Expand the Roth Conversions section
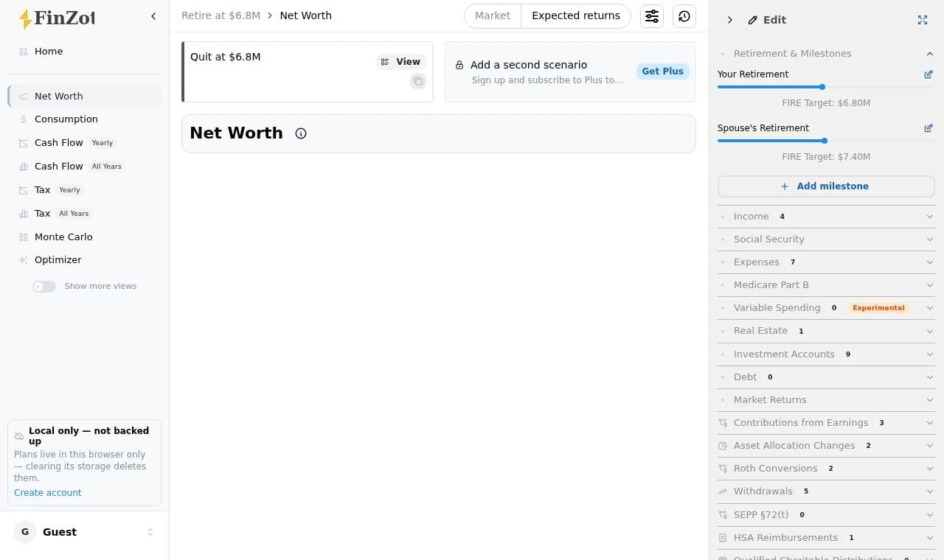Image resolution: width=944 pixels, height=560 pixels. pos(826,469)
